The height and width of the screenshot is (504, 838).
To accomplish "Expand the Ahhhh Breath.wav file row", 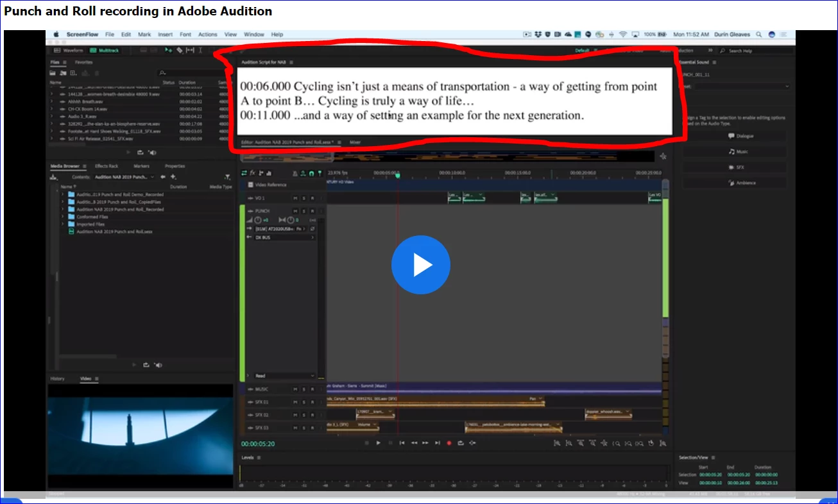I will 51,101.
